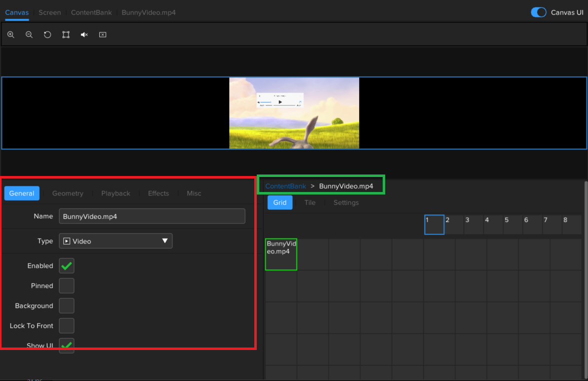
Task: Switch to the Geometry tab
Action: (67, 193)
